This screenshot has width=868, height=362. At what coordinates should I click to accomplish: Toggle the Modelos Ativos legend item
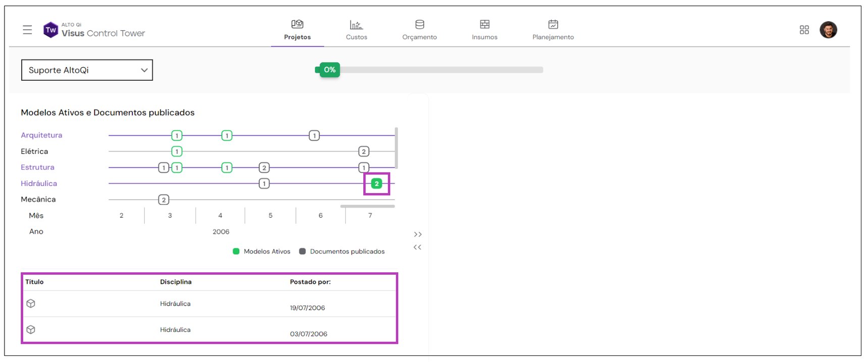tap(261, 252)
